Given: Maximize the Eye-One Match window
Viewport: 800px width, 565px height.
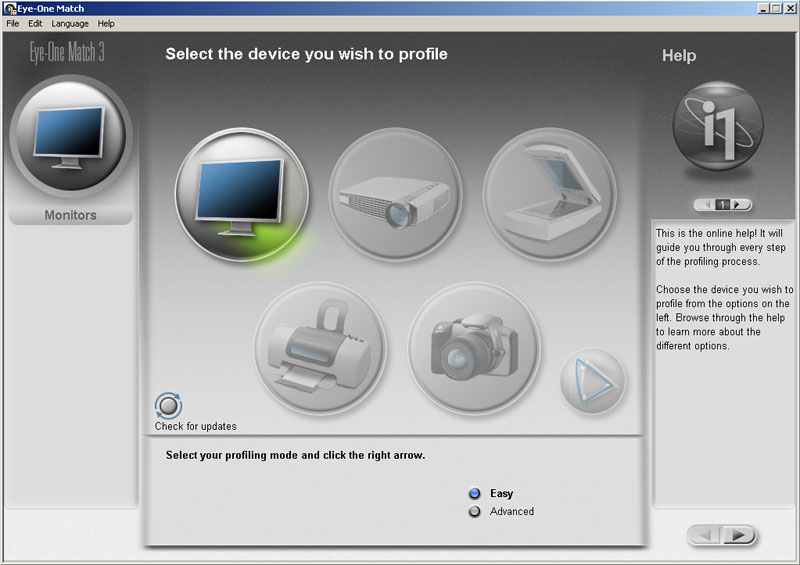Looking at the screenshot, I should pyautogui.click(x=776, y=9).
